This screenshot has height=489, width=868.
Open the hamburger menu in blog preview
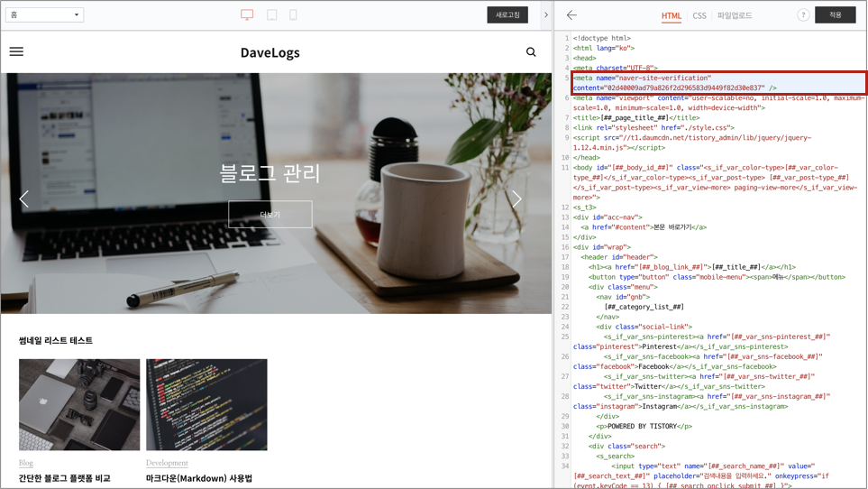click(x=16, y=51)
